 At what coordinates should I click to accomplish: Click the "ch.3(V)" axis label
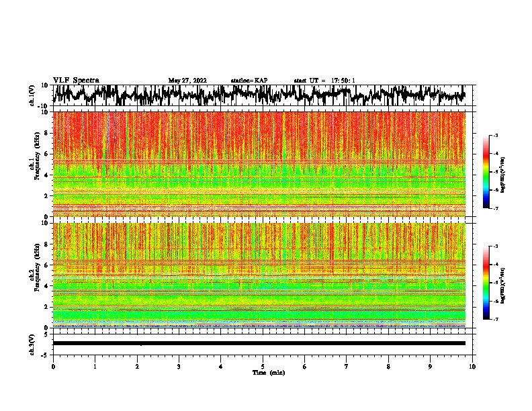click(32, 345)
